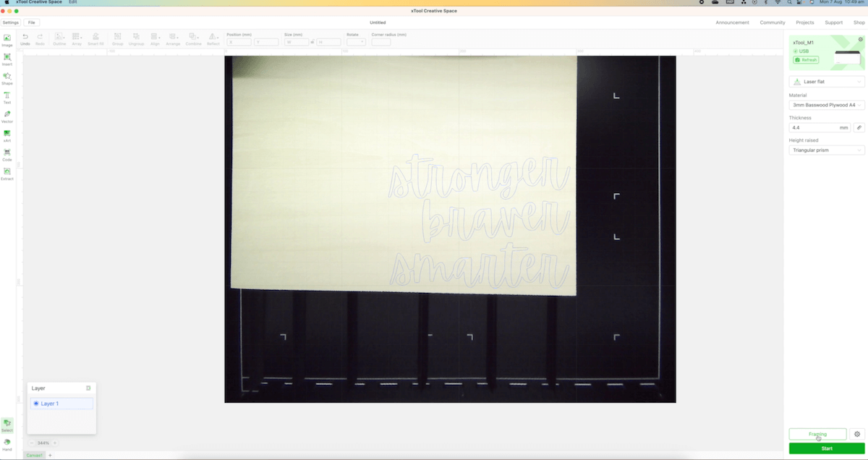Open the Community link
Image resolution: width=868 pixels, height=460 pixels.
tap(773, 22)
